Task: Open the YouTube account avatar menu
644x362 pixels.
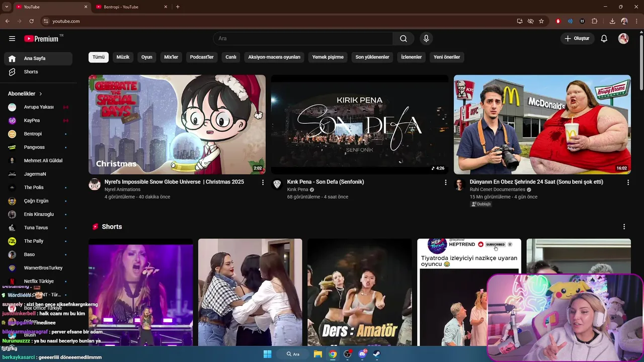Action: pyautogui.click(x=623, y=39)
